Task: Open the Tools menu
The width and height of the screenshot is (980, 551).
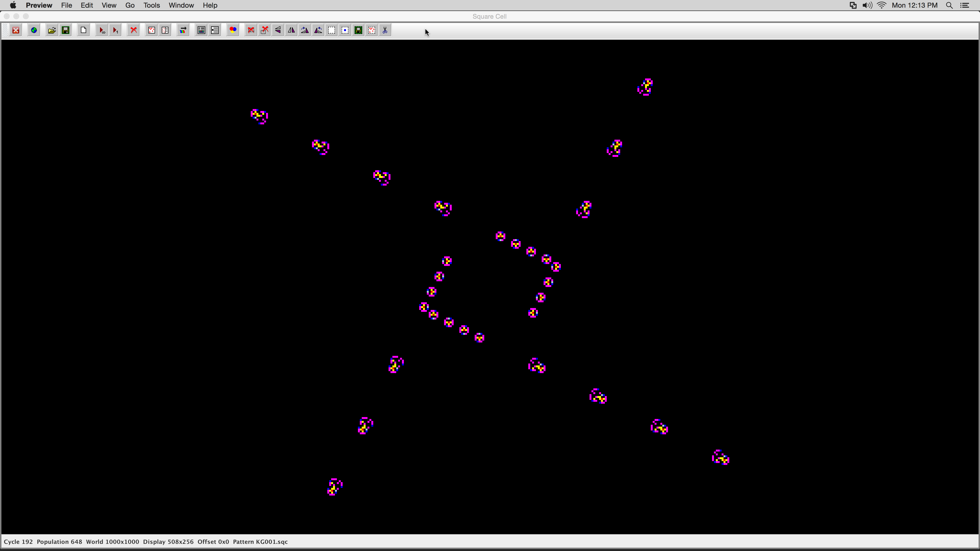Action: point(151,5)
